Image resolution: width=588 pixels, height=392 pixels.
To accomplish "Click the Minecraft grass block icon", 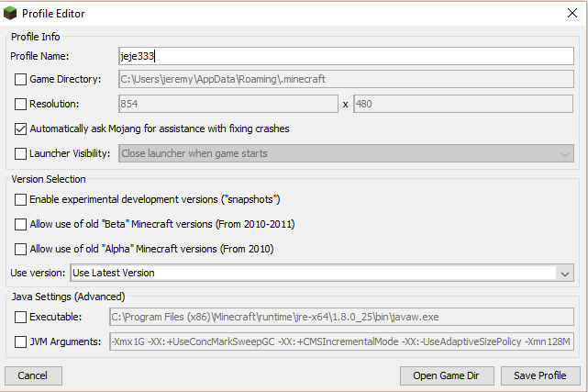I will (x=10, y=13).
